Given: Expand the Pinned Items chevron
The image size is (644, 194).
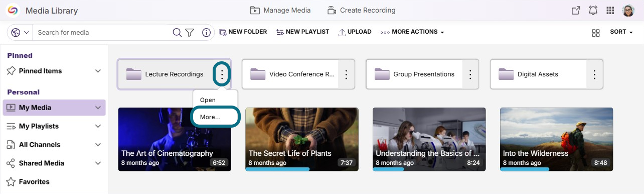Looking at the screenshot, I should [98, 71].
